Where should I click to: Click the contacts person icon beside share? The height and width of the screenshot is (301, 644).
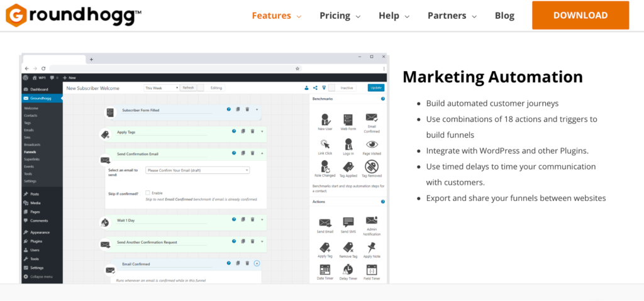[306, 87]
